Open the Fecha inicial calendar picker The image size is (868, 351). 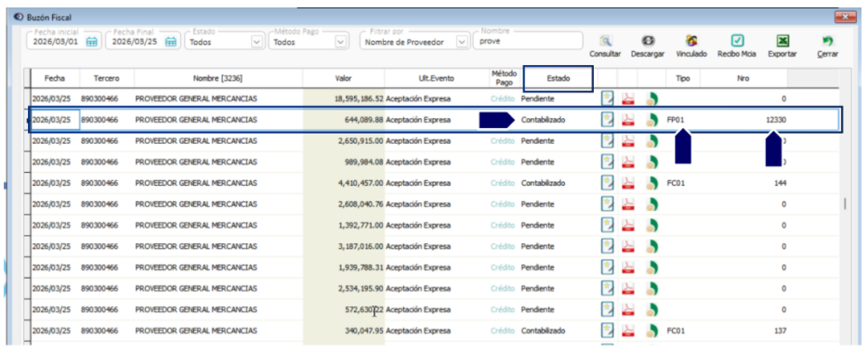pyautogui.click(x=92, y=42)
